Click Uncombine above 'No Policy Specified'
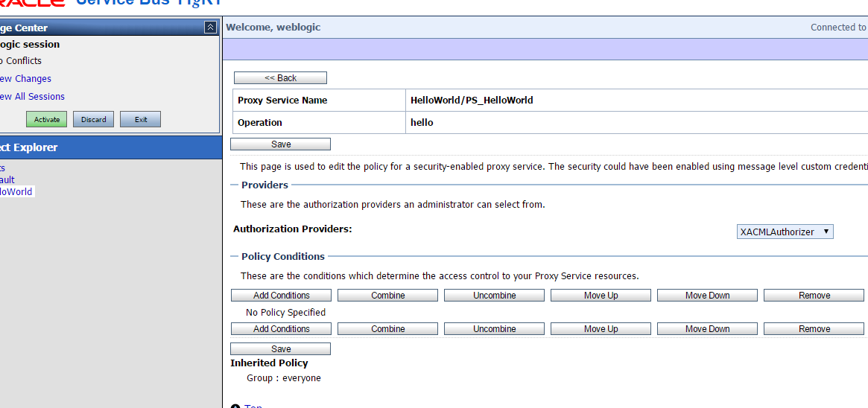This screenshot has width=868, height=408. click(494, 296)
